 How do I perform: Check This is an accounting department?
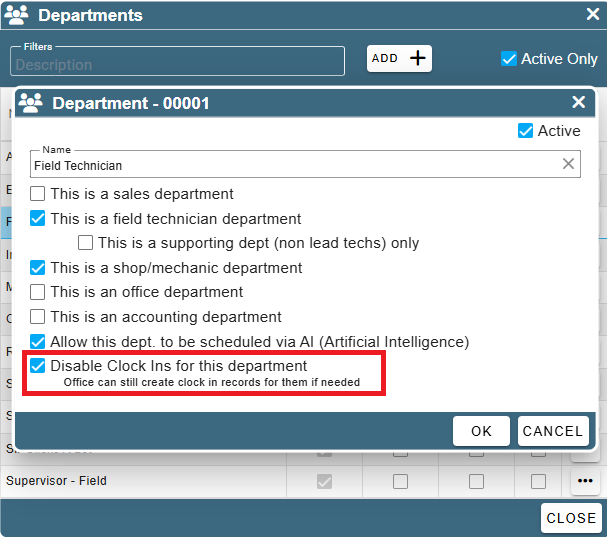tap(38, 317)
